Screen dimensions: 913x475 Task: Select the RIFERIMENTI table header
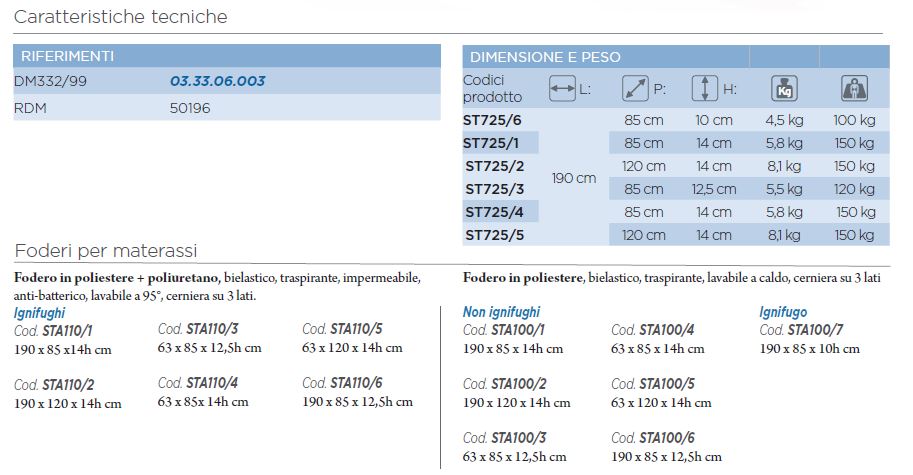pos(227,56)
